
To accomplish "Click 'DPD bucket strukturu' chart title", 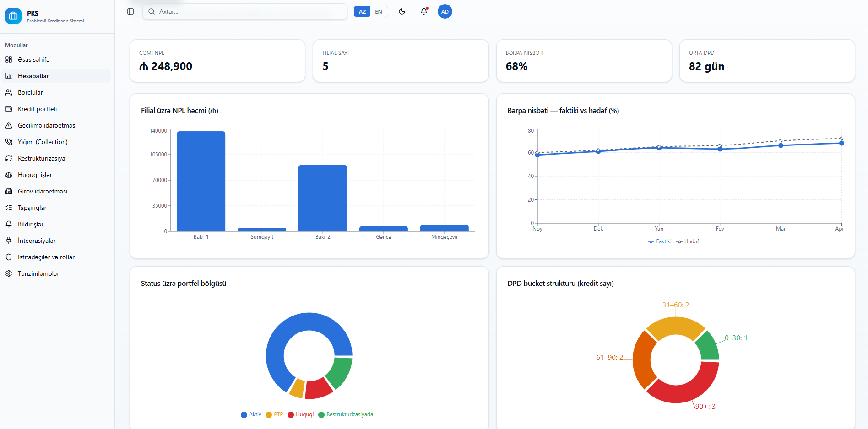I will coord(561,284).
